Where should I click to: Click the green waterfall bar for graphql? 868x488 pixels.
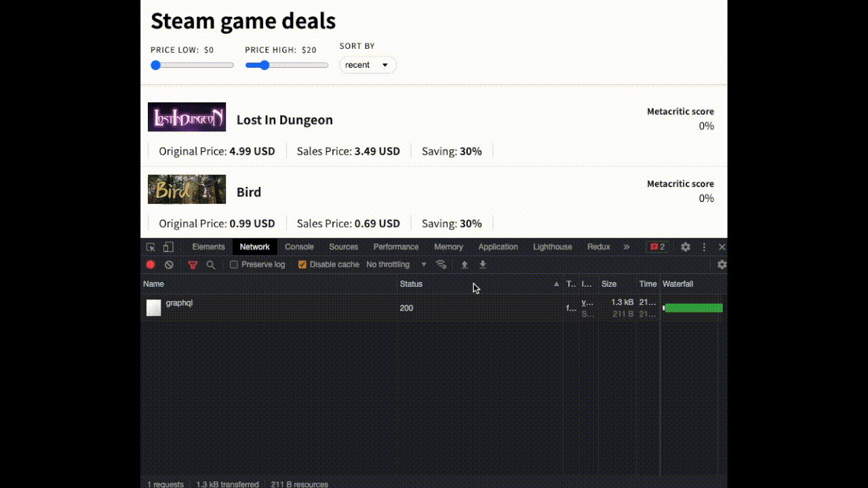693,308
